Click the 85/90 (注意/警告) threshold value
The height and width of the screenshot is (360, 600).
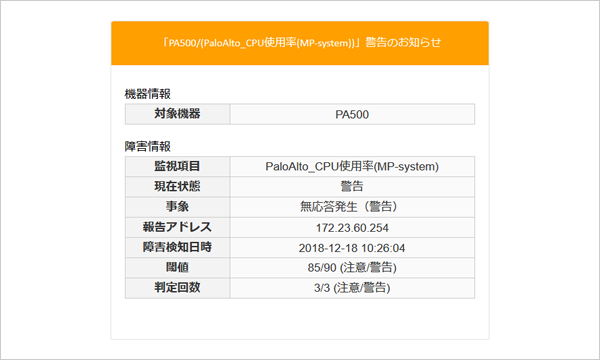tap(352, 267)
